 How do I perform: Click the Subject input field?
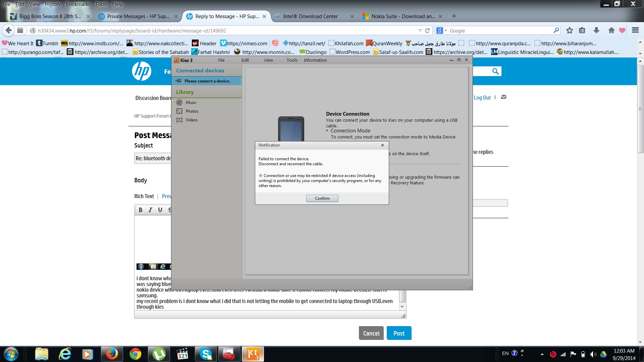[153, 158]
